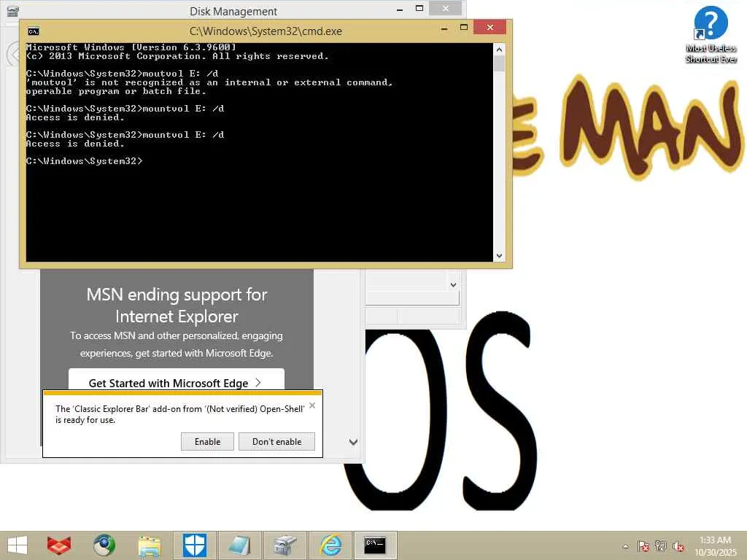Click cmd scrollbar down arrow
Image resolution: width=747 pixels, height=560 pixels.
click(x=499, y=256)
